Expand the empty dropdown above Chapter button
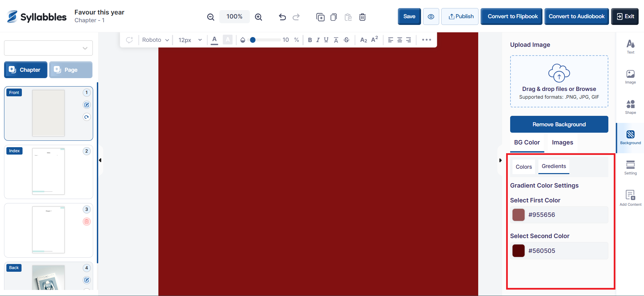Image resolution: width=644 pixels, height=296 pixels. pyautogui.click(x=48, y=48)
